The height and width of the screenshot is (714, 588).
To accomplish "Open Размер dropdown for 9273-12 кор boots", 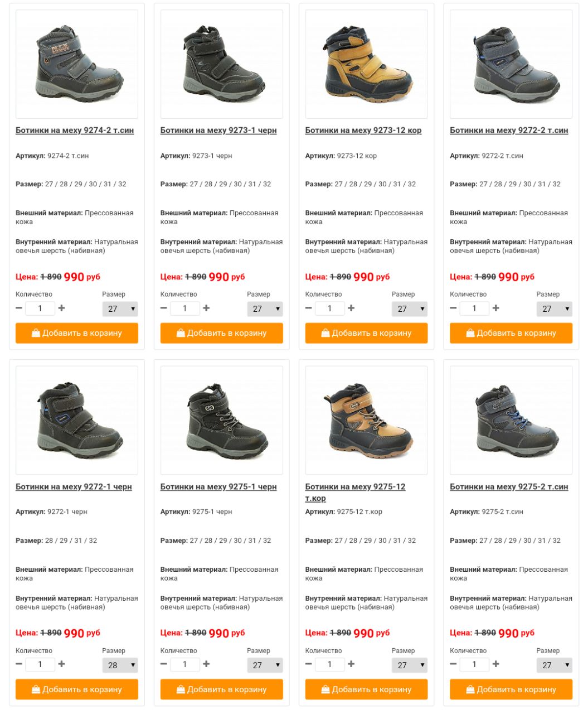I will point(410,308).
